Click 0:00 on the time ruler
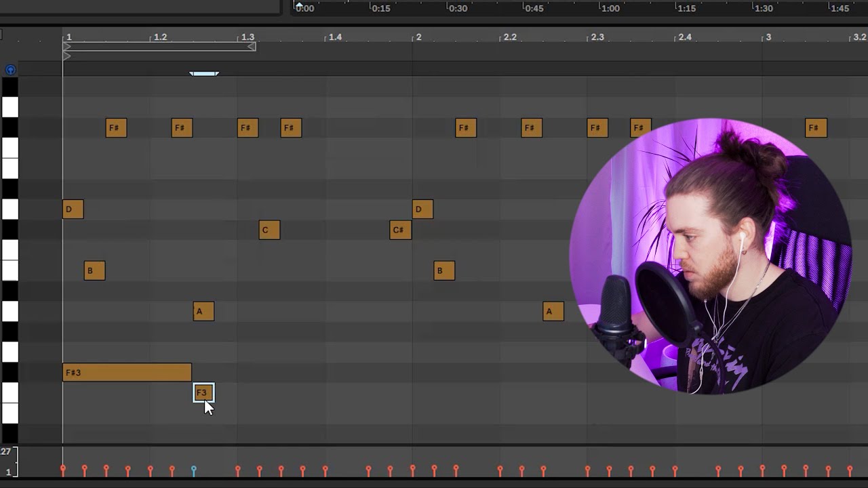The image size is (868, 488). (x=305, y=8)
